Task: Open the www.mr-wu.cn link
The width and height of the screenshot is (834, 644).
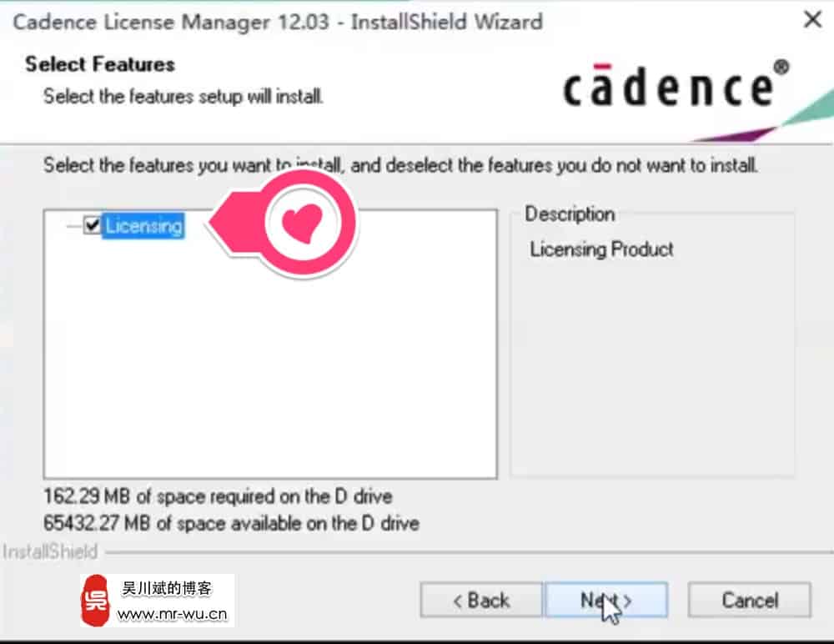Action: [x=172, y=614]
